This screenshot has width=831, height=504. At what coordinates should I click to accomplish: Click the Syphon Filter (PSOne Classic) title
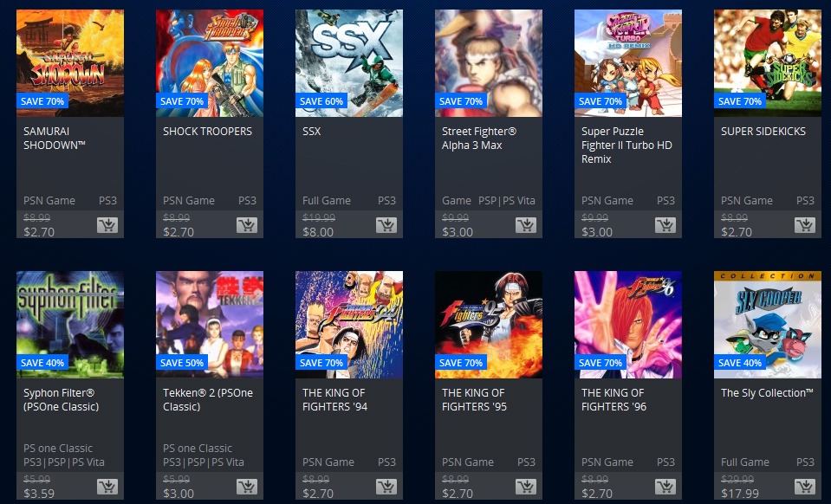point(61,400)
